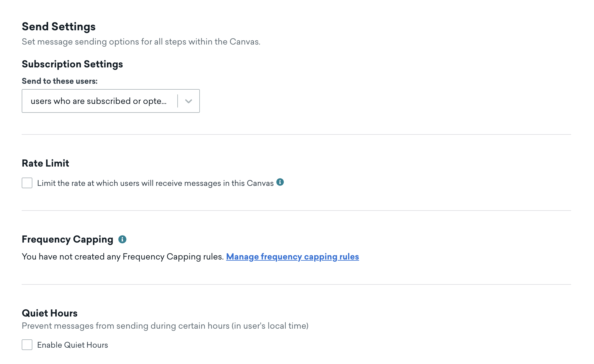
Task: Click the Subscription Settings section label
Action: coord(72,64)
